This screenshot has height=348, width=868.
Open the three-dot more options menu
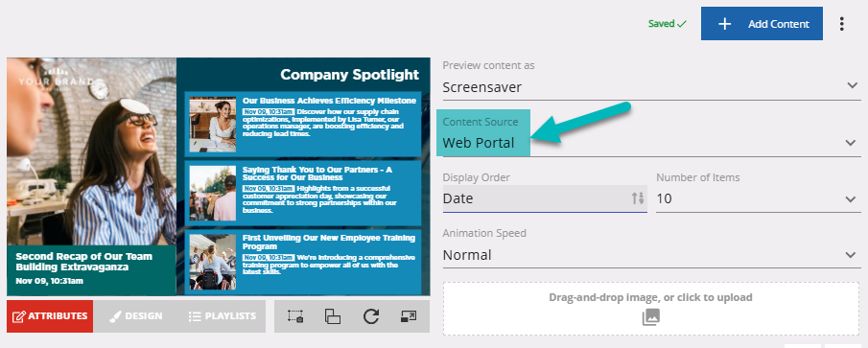coord(842,24)
